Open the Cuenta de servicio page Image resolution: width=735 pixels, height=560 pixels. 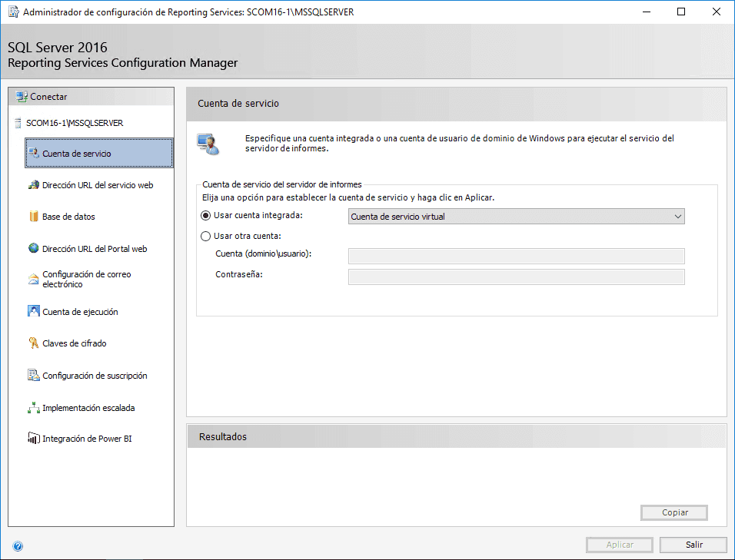99,153
